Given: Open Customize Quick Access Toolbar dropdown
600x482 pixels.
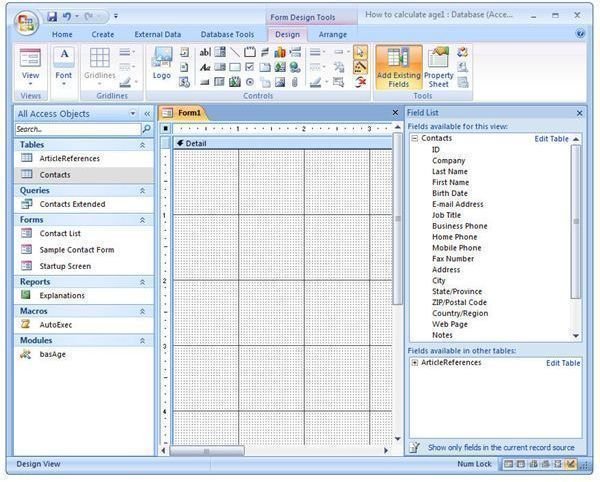Looking at the screenshot, I should click(x=116, y=16).
